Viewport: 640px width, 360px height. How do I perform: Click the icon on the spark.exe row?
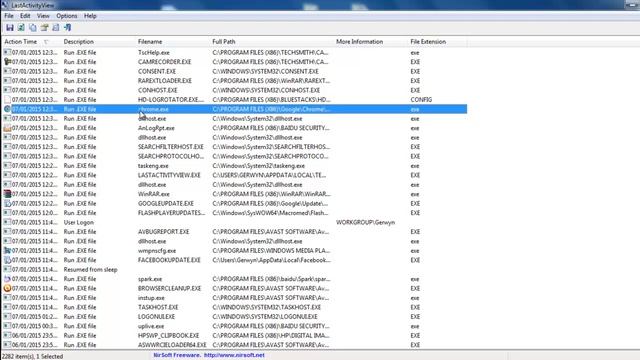7,279
